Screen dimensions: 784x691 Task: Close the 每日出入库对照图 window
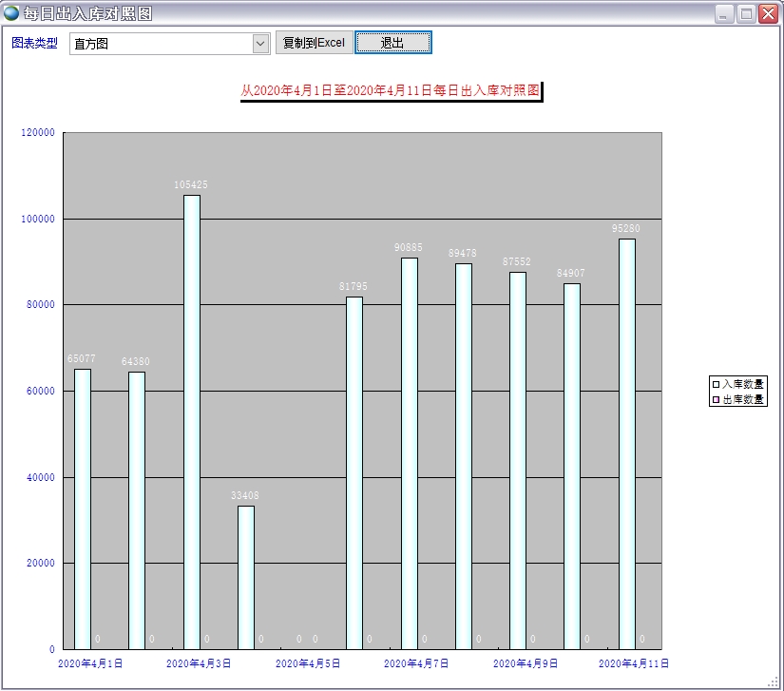point(768,14)
